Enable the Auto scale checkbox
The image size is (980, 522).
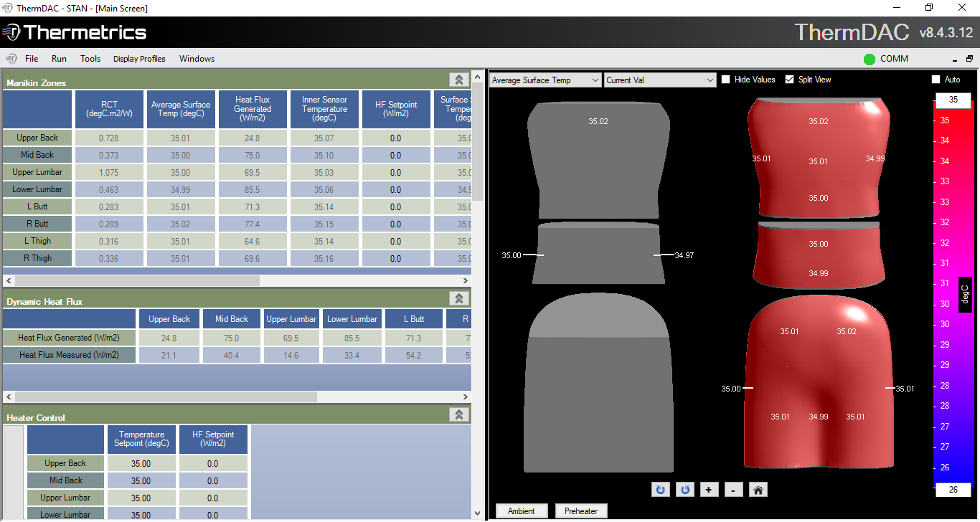(x=936, y=80)
